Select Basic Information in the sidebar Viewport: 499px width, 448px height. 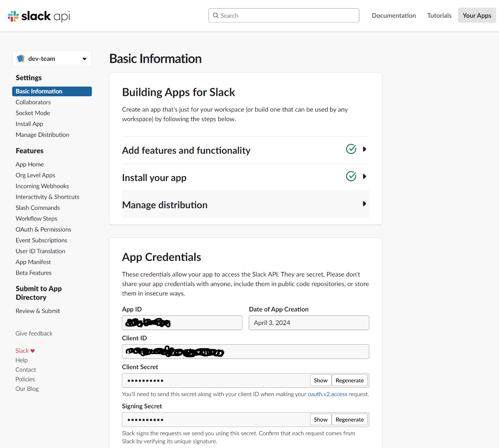(52, 91)
